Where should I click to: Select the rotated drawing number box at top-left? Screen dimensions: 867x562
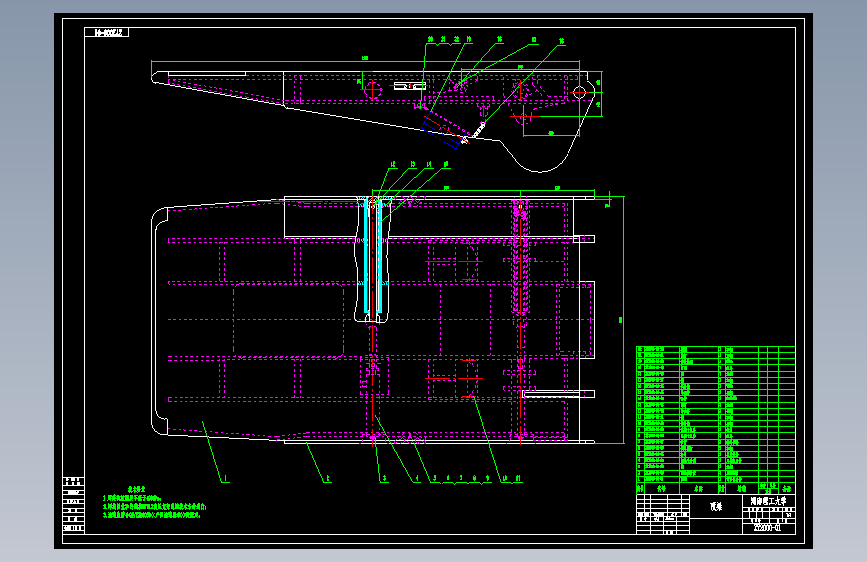pyautogui.click(x=107, y=33)
